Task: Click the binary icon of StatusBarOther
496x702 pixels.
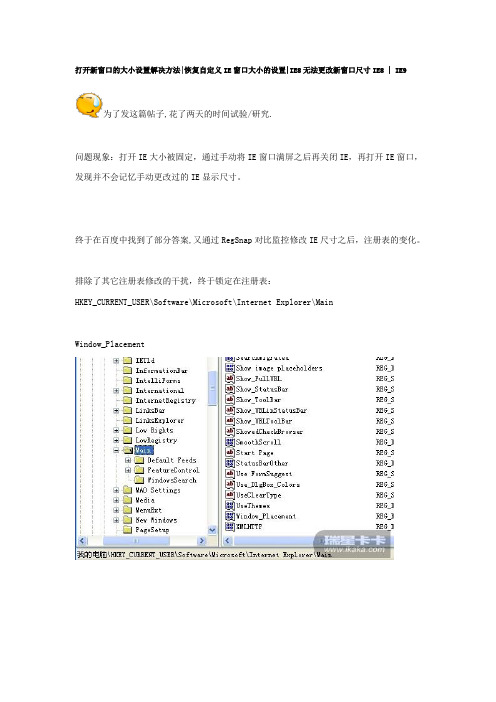Action: coord(230,463)
